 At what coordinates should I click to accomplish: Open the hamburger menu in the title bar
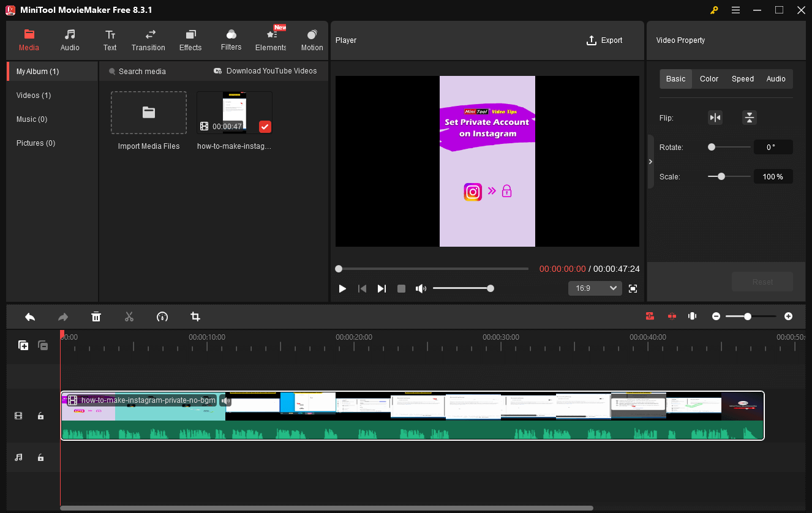pyautogui.click(x=735, y=10)
